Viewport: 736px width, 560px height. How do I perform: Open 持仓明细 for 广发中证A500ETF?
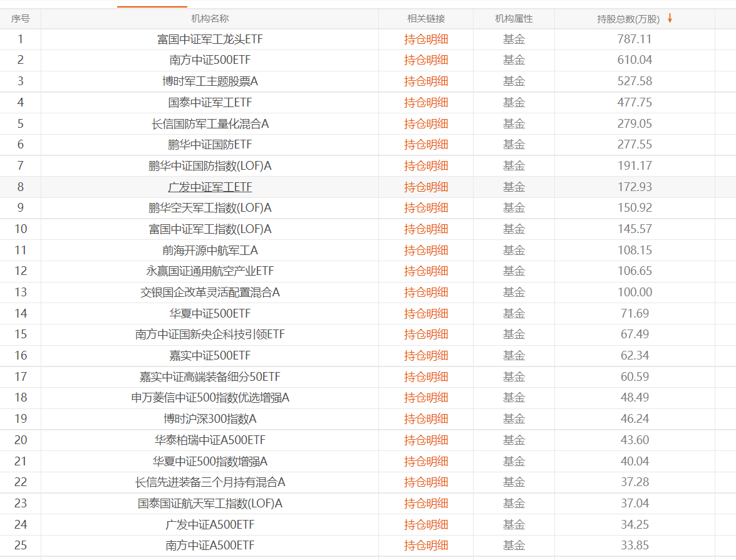426,524
